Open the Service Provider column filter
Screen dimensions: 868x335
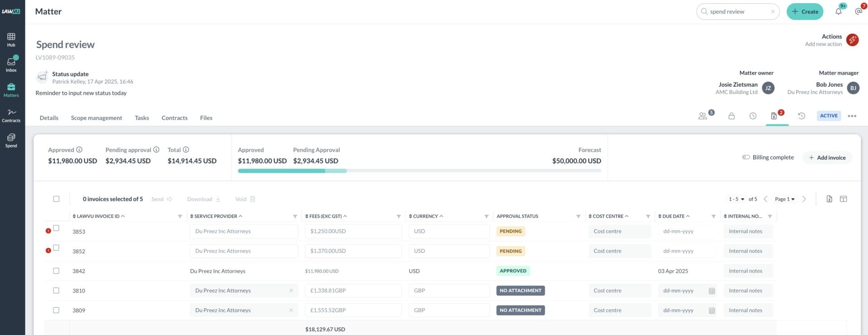click(x=295, y=217)
